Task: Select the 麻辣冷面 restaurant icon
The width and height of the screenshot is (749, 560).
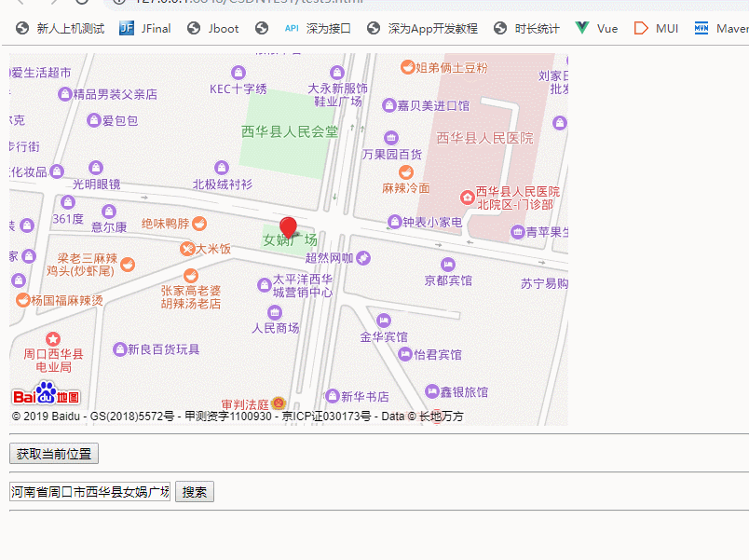Action: (406, 172)
